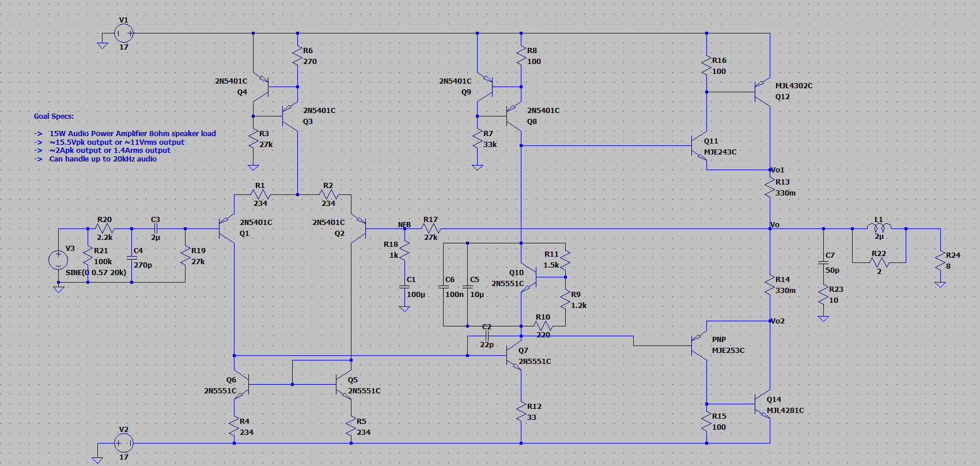The width and height of the screenshot is (980, 466).
Task: Click the '330m' value of R13
Action: tap(785, 193)
